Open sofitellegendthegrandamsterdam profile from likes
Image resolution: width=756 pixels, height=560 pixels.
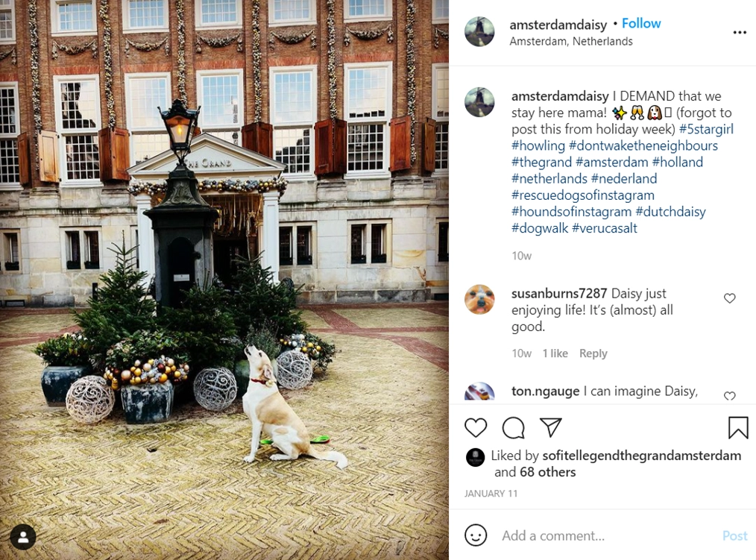click(642, 456)
